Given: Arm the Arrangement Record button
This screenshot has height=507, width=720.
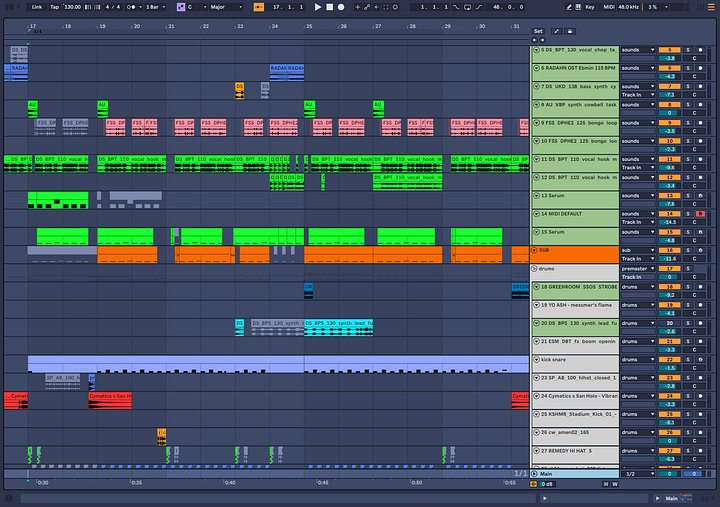Looking at the screenshot, I should 341,7.
